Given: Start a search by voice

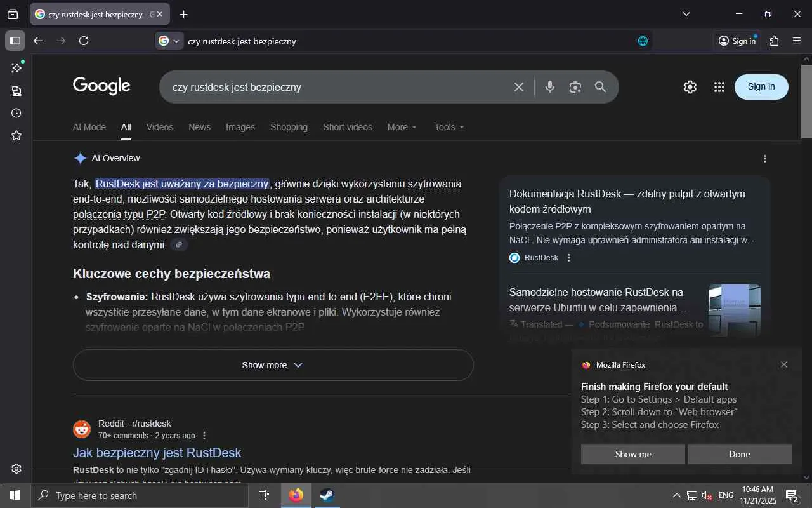Looking at the screenshot, I should coord(550,87).
